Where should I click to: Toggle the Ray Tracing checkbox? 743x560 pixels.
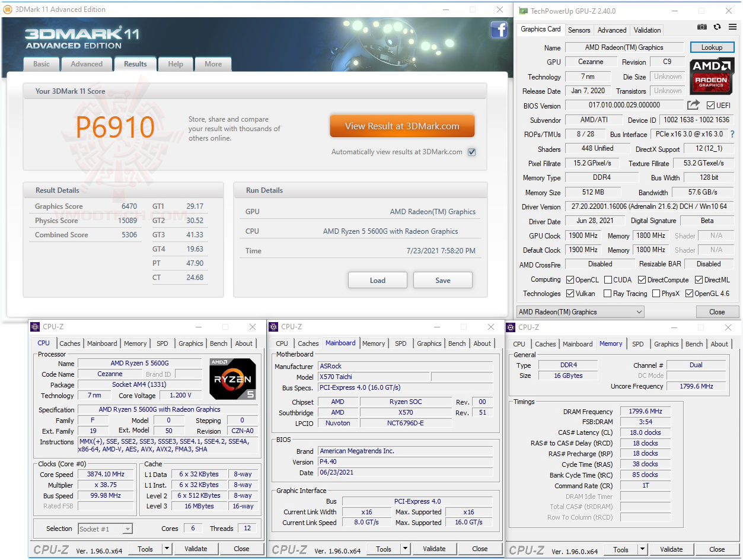click(607, 294)
